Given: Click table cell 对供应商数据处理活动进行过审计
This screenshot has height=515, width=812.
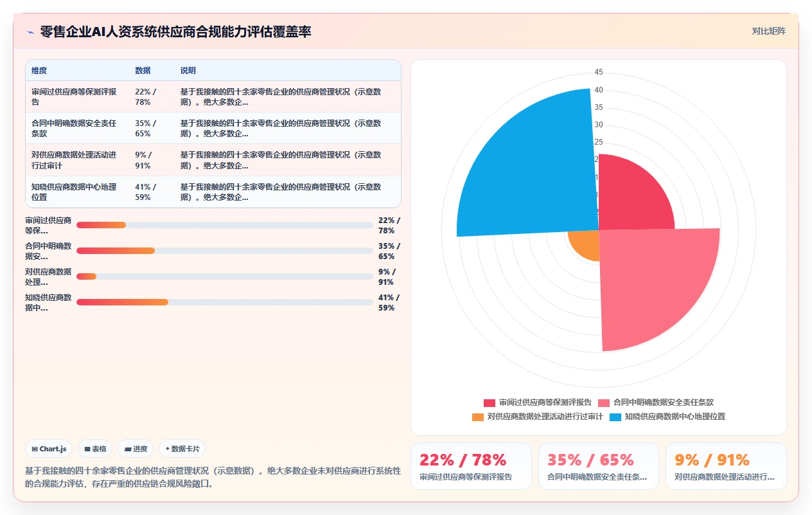Looking at the screenshot, I should (x=77, y=160).
